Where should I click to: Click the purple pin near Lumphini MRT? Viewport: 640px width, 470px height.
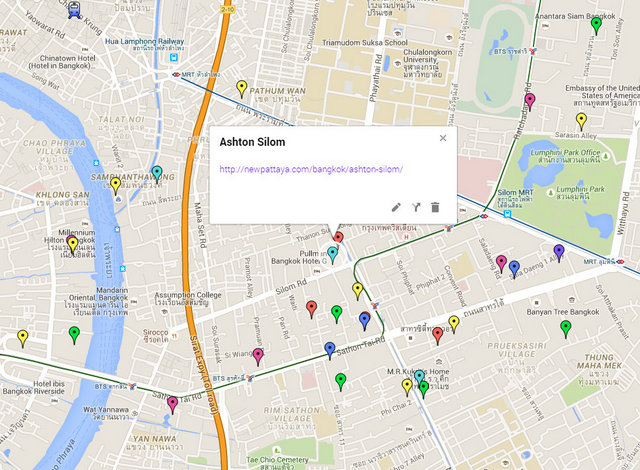coord(559,253)
